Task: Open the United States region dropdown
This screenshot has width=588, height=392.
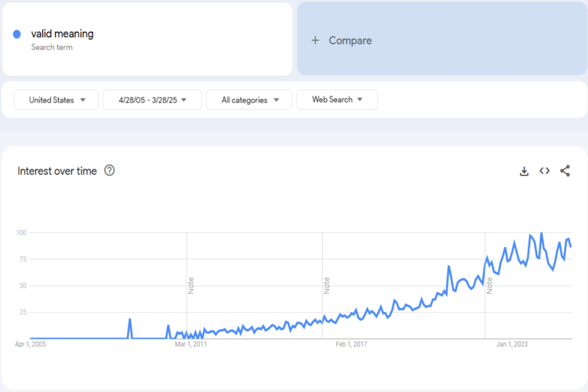Action: point(56,100)
